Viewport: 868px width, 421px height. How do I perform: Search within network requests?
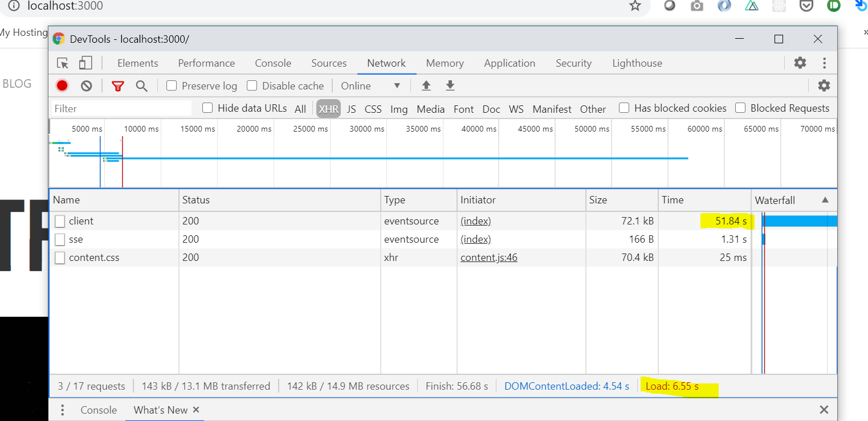point(141,85)
